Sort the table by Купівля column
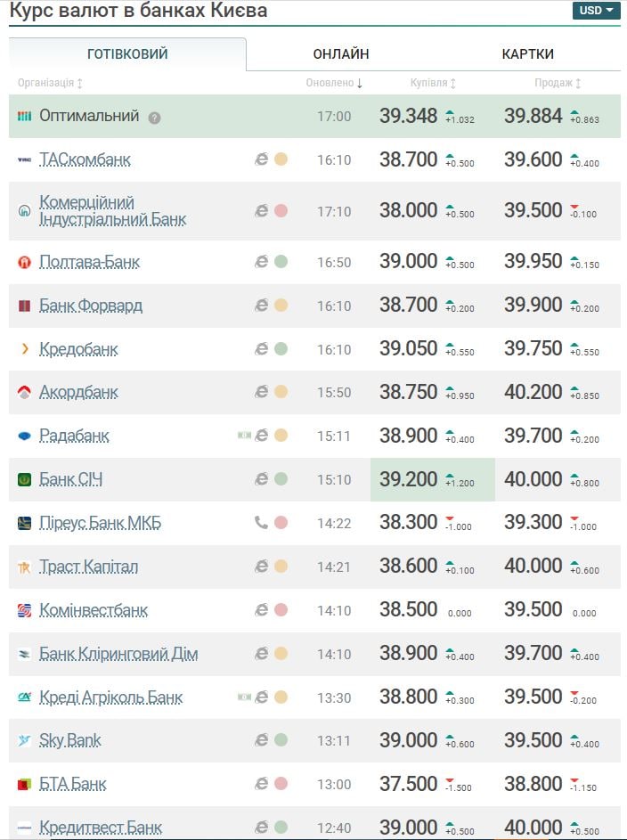This screenshot has width=627, height=840. coord(433,83)
